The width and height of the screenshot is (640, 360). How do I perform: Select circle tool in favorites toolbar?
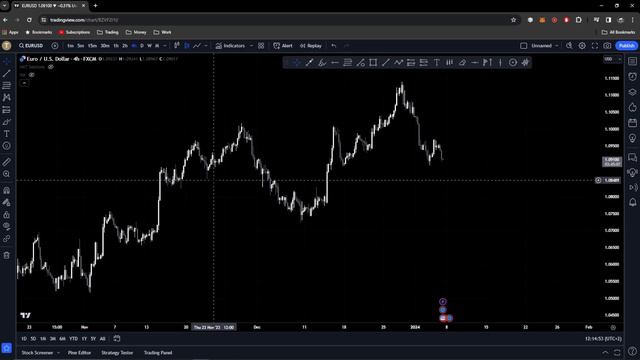point(513,62)
